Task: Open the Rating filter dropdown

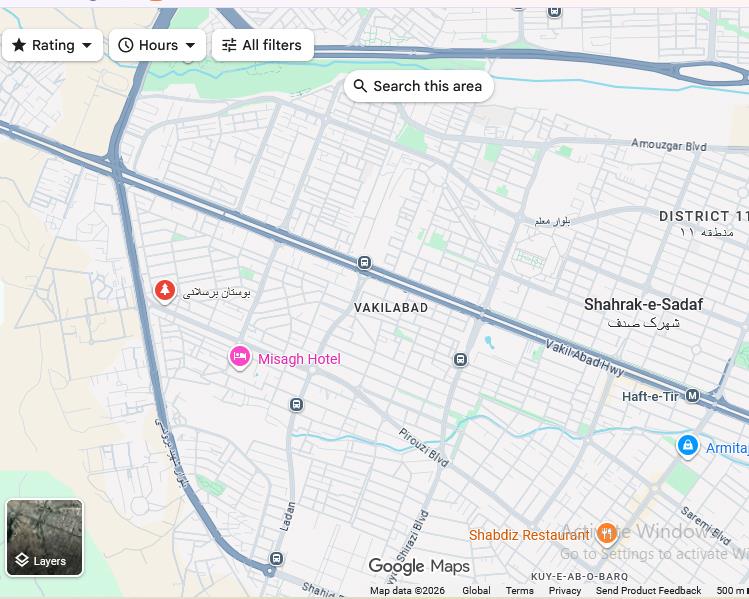Action: 53,45
